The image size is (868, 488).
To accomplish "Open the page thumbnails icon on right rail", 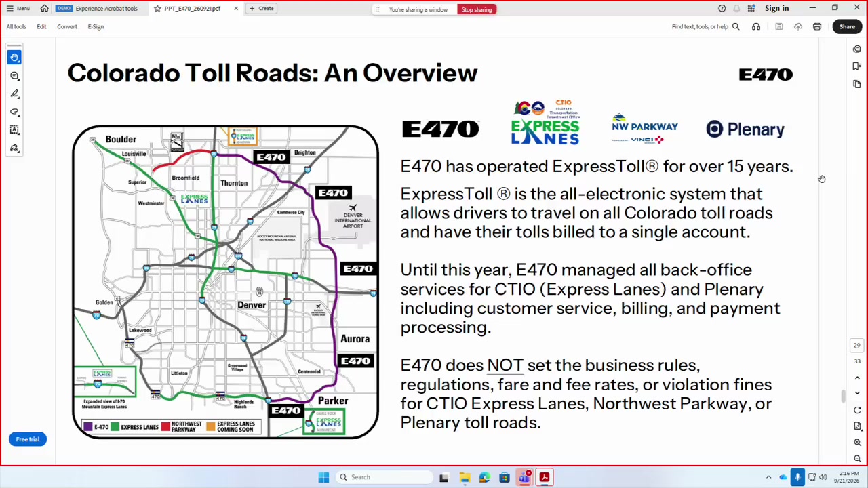I will [857, 84].
